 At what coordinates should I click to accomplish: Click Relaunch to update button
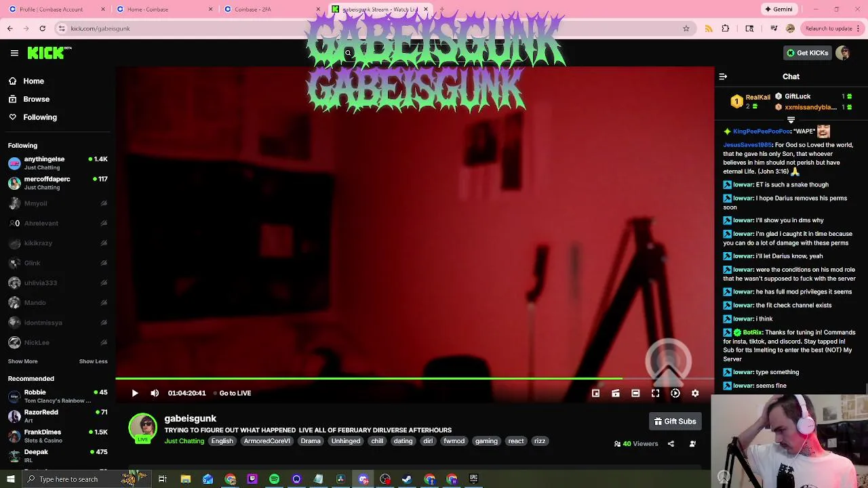(x=831, y=28)
